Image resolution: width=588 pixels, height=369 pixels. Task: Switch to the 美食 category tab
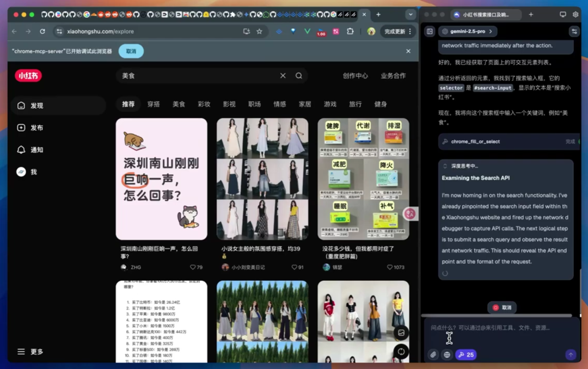[179, 104]
